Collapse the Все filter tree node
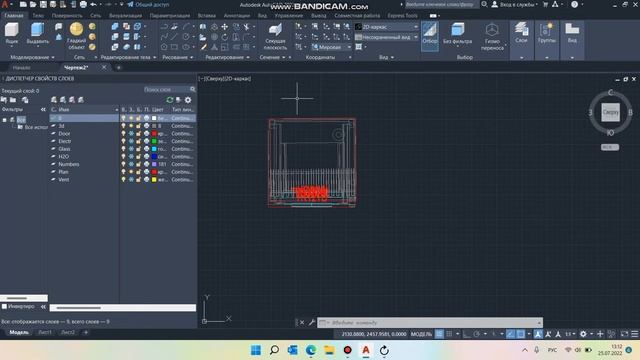 point(4,120)
